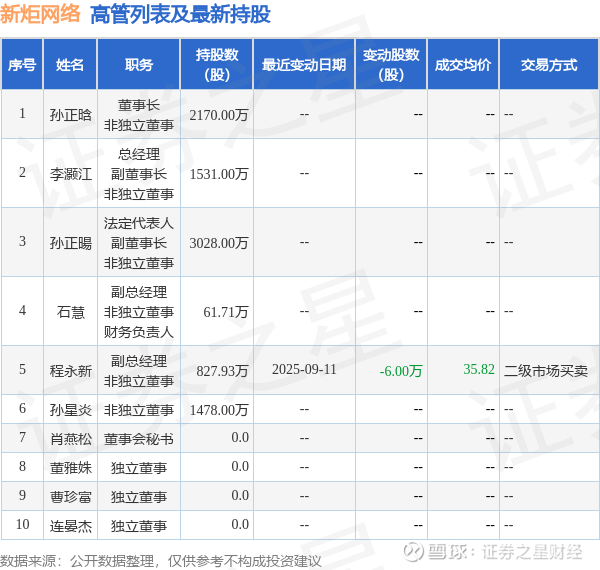This screenshot has width=600, height=570.
Task: Click 独立董事 in 连晏杰's row
Action: (139, 526)
